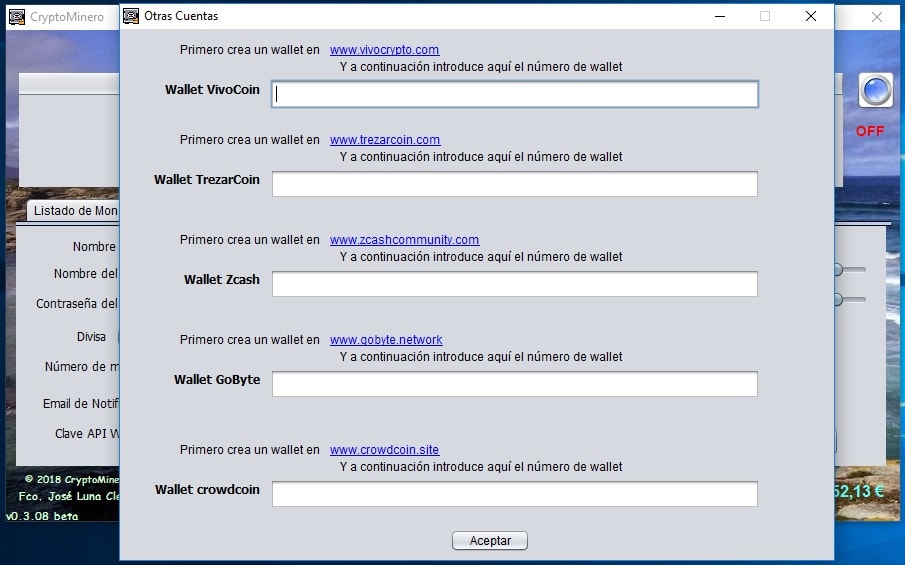This screenshot has width=905, height=565.
Task: Focus the Wallet crowdcoin input field
Action: [515, 494]
